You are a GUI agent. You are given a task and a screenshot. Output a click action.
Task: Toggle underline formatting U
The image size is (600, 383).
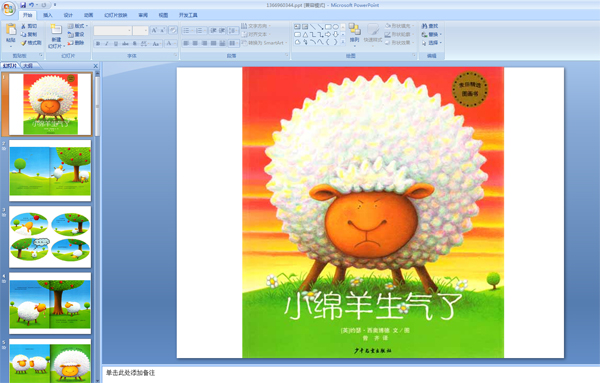pyautogui.click(x=116, y=44)
